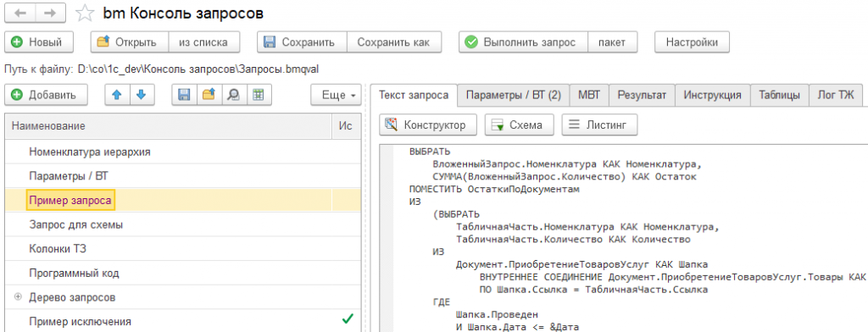Open the Инструкция tab
Viewport: 868px width, 332px height.
pyautogui.click(x=712, y=95)
